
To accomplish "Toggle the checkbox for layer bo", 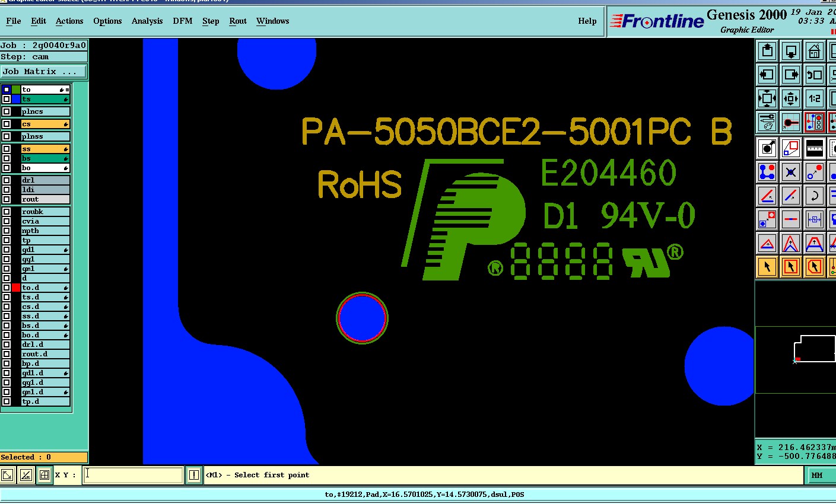I will (x=7, y=168).
